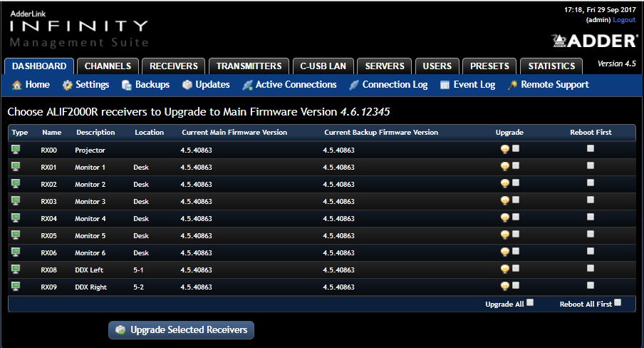Viewport: 644px width, 348px height.
Task: Tick the Reboot All First checkbox
Action: point(618,302)
